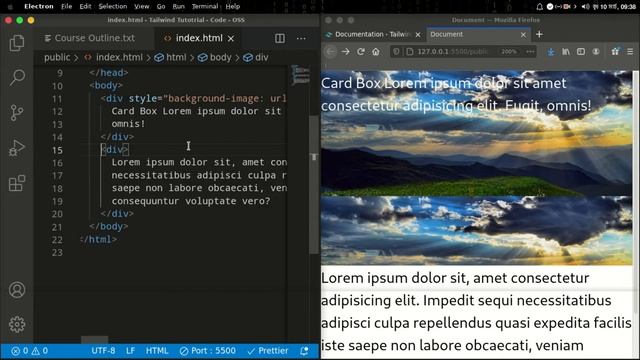
Task: Click the code minimap preview
Action: [300, 75]
